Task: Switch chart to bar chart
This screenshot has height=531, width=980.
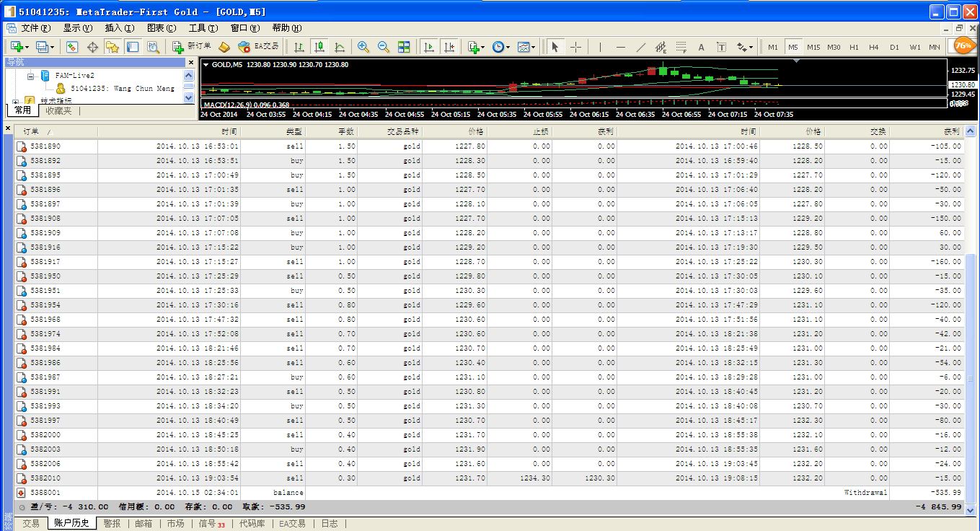Action: pyautogui.click(x=299, y=47)
